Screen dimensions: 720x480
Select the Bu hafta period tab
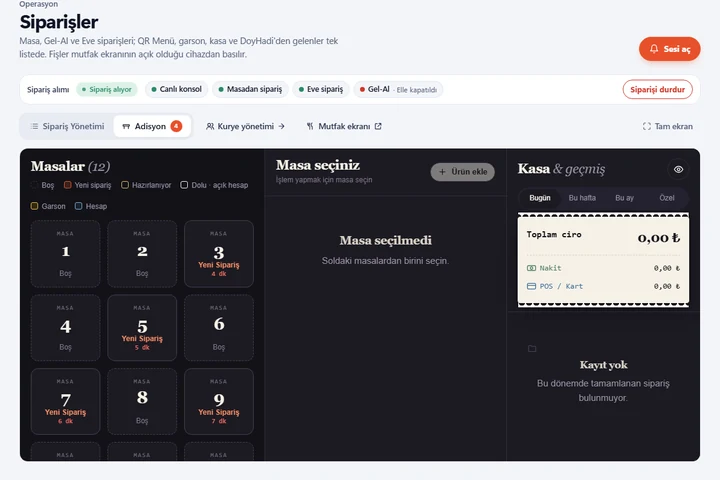coord(582,198)
